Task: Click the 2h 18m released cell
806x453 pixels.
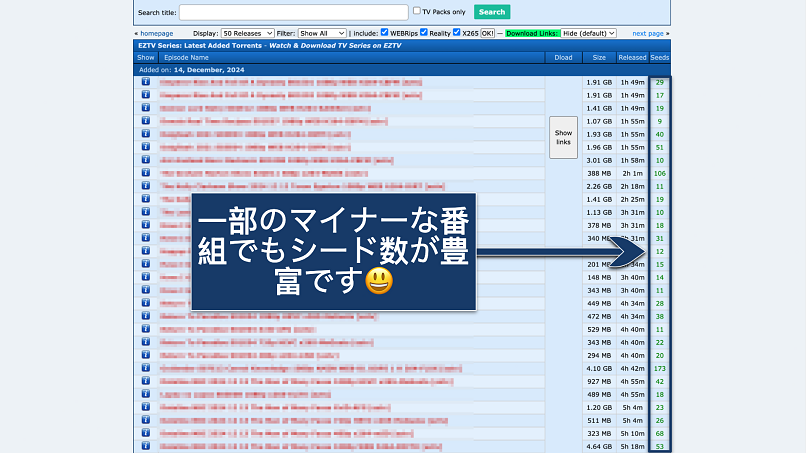Action: click(632, 187)
